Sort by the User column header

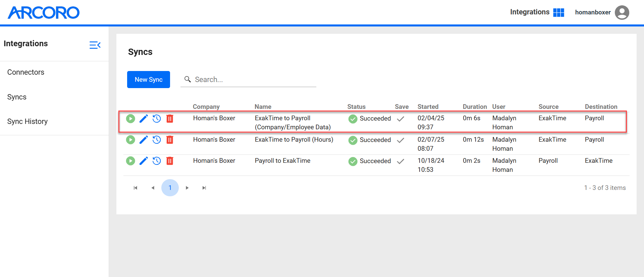(499, 107)
